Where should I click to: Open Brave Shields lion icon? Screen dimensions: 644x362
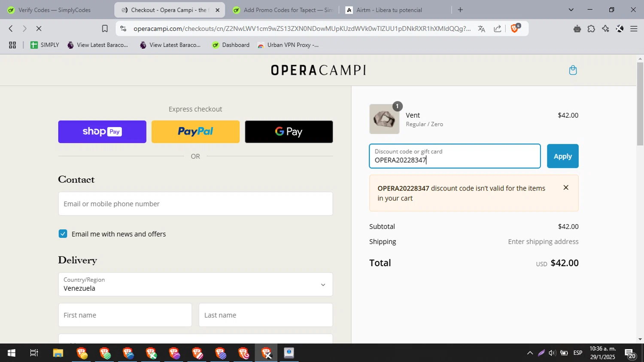pos(515,29)
